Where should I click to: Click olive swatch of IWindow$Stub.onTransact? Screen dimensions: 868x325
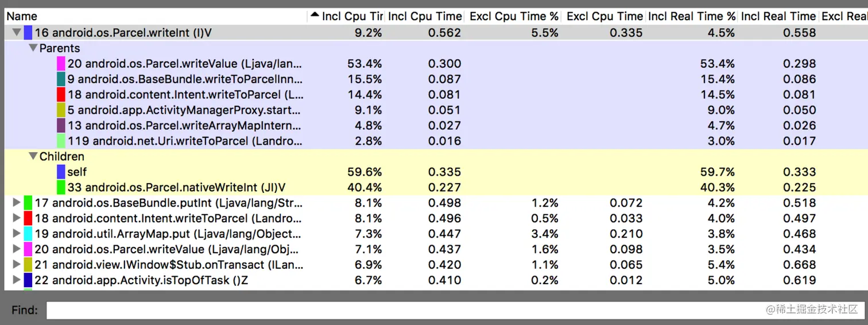(x=28, y=265)
